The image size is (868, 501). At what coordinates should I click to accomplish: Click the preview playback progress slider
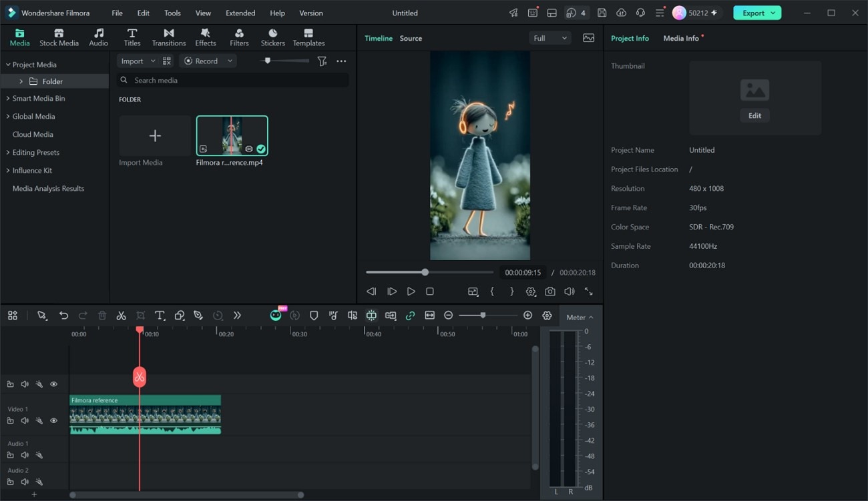click(429, 272)
